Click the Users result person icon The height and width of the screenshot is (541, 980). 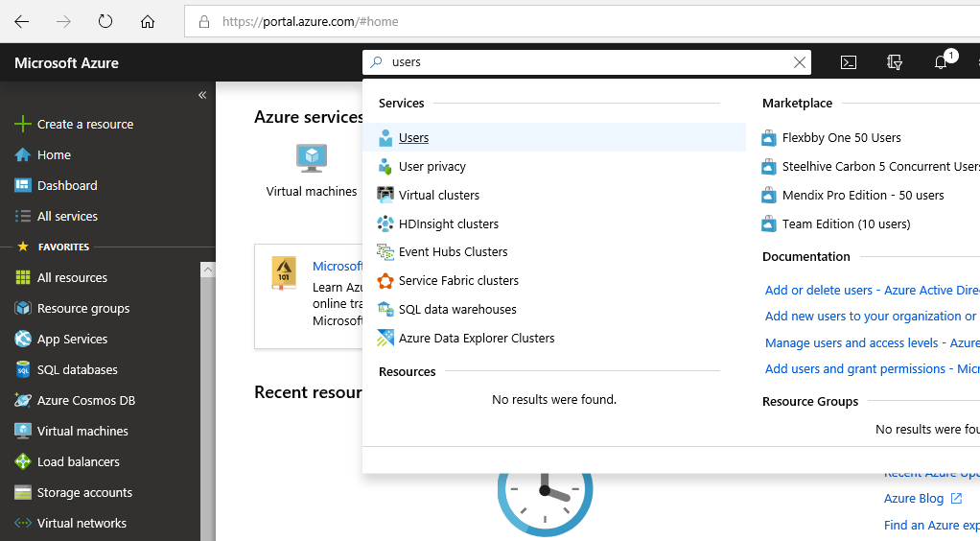[x=385, y=137]
